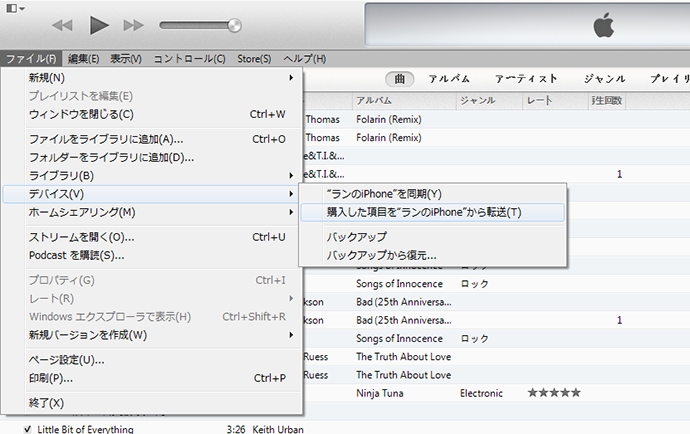Select ファイルをライブラリに追加(A)...
The height and width of the screenshot is (434, 690).
[152, 140]
